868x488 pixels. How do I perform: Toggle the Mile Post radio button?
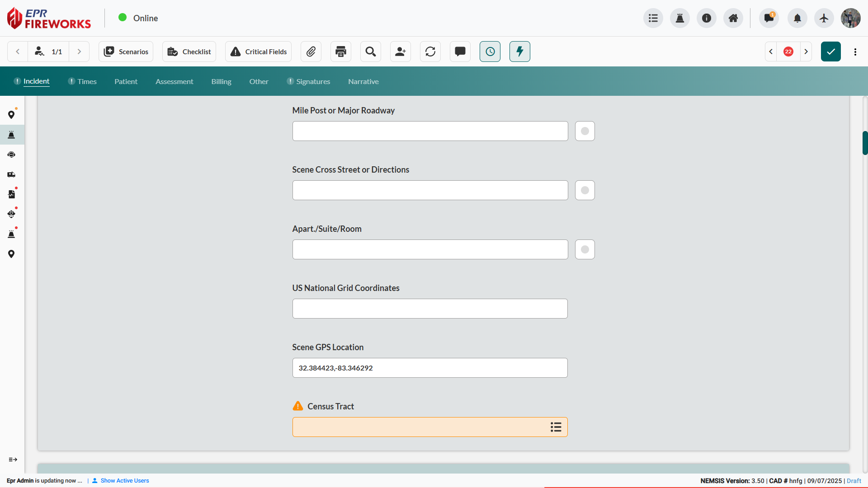(585, 131)
